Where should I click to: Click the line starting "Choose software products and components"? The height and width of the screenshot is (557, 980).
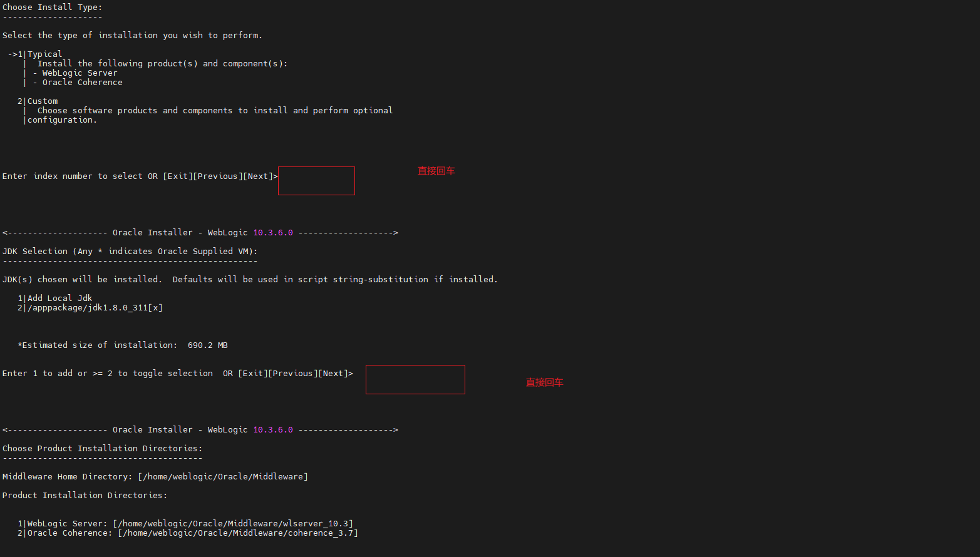(215, 111)
